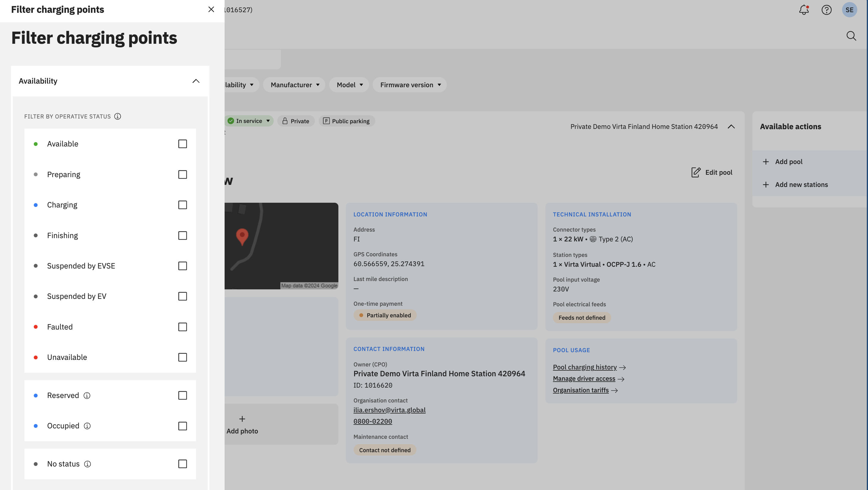Click the Private lock icon

click(x=285, y=121)
